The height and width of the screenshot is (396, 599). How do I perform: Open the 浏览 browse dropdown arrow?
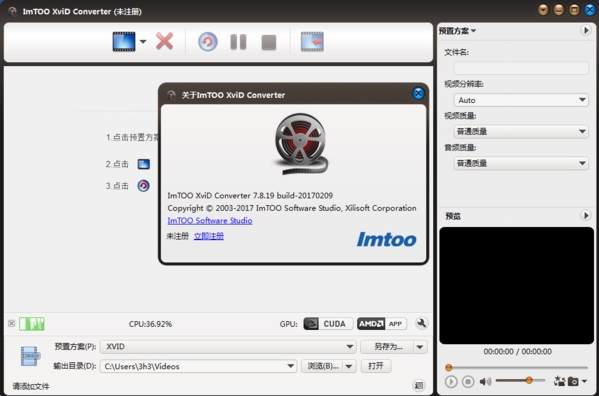tap(349, 366)
